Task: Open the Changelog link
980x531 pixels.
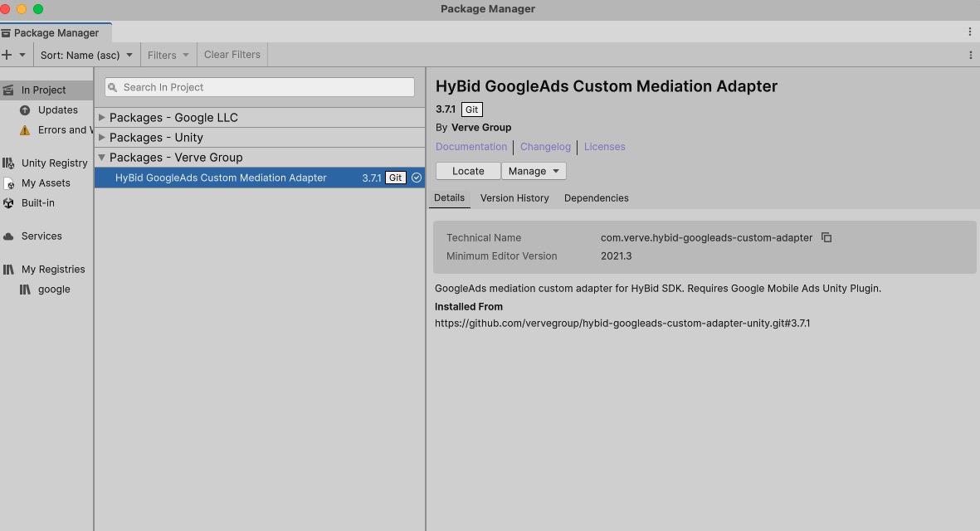Action: 545,147
